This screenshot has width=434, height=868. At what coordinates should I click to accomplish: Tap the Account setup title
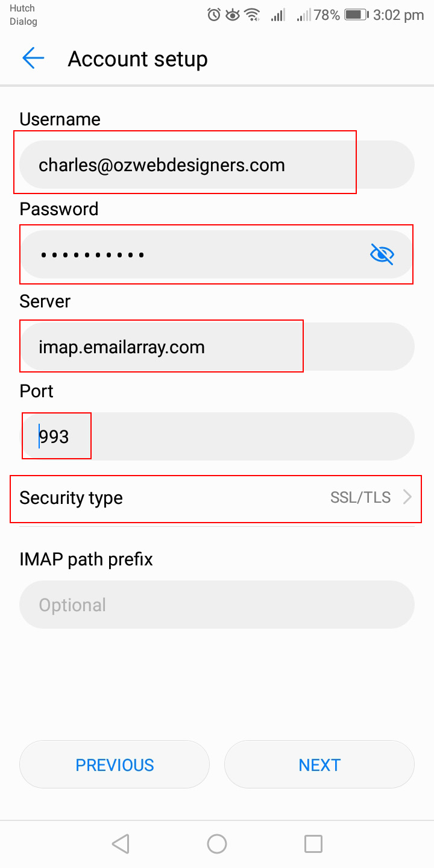pos(137,59)
